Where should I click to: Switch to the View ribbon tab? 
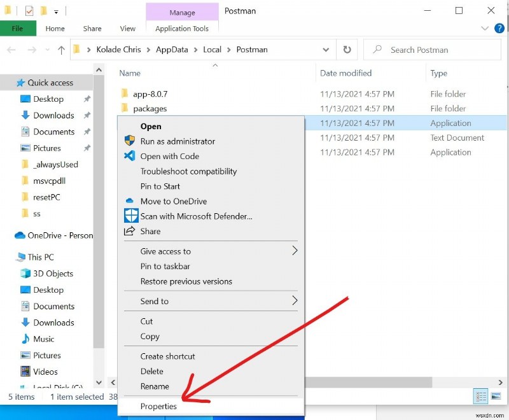(x=127, y=28)
